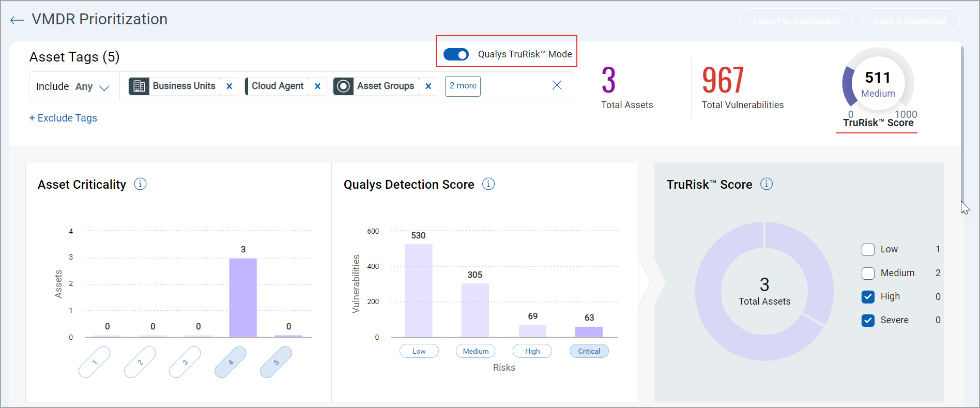Select the Low risk pill
Image resolution: width=980 pixels, height=408 pixels.
click(x=419, y=351)
